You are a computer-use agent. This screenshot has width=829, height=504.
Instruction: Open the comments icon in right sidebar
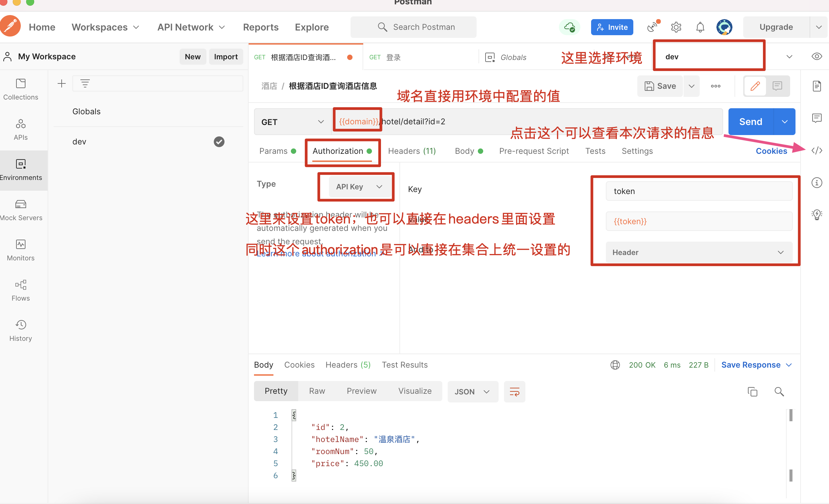pyautogui.click(x=817, y=118)
